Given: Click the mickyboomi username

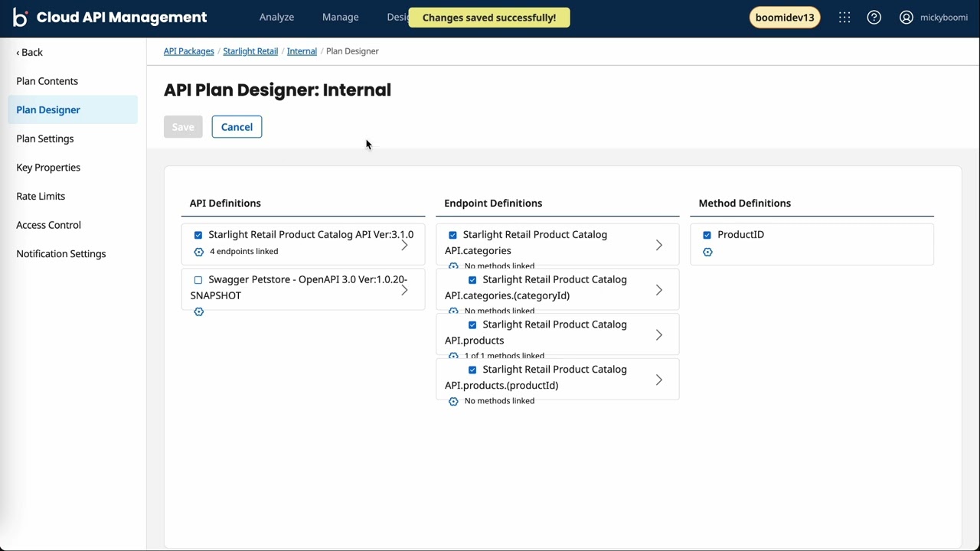Looking at the screenshot, I should tap(944, 18).
